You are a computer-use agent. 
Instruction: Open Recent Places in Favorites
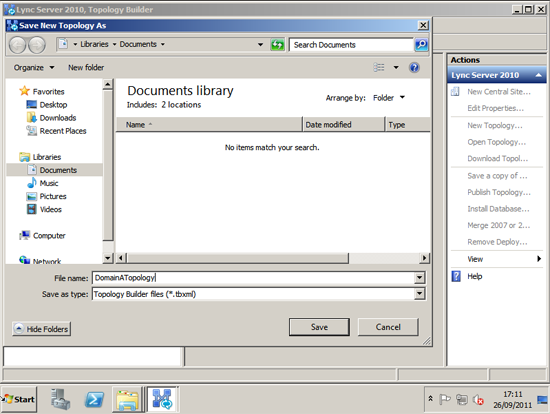[63, 131]
